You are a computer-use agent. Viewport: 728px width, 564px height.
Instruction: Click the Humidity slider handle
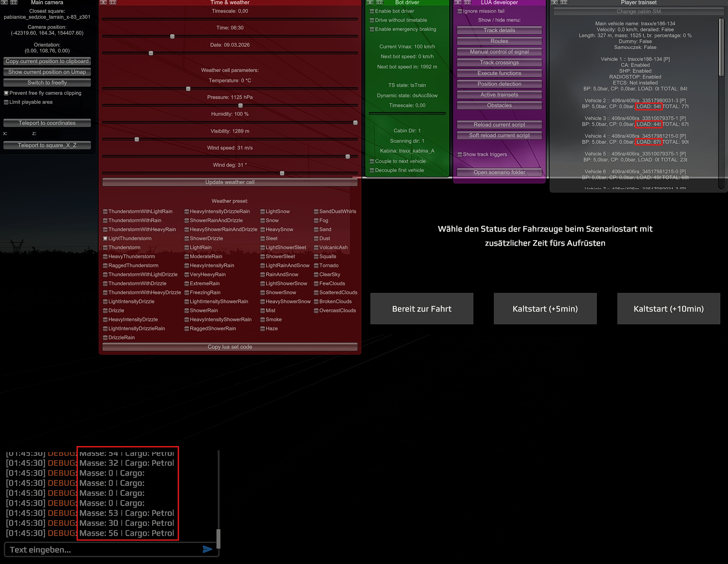click(355, 123)
